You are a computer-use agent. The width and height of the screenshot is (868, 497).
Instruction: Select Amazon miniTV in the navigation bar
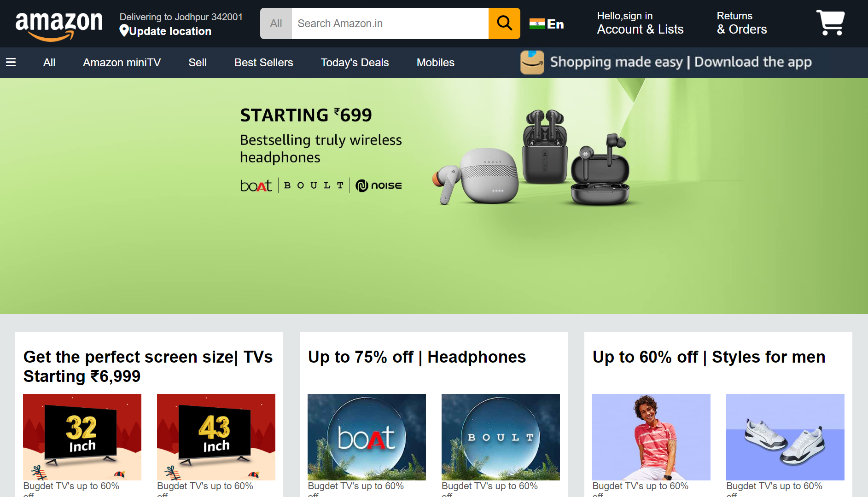(x=122, y=63)
